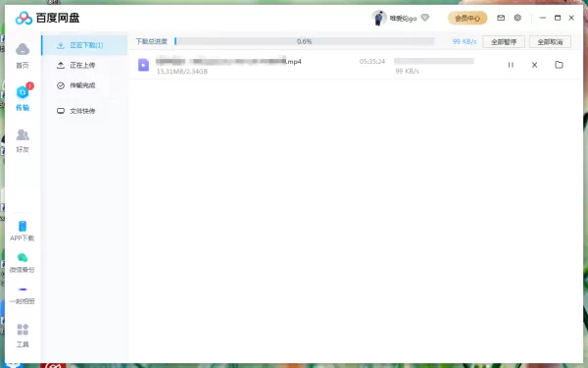The height and width of the screenshot is (368, 588).
Task: Click the user avatar picture
Action: click(x=378, y=18)
